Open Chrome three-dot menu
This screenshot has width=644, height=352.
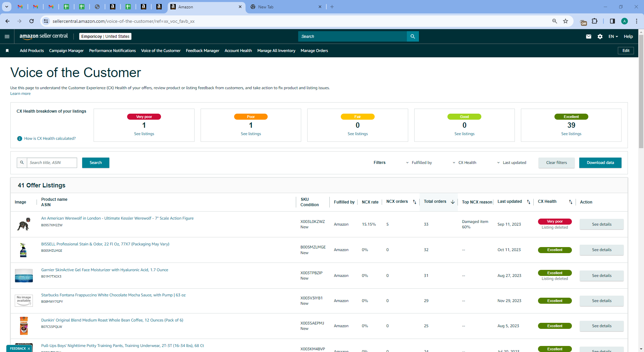coord(637,21)
